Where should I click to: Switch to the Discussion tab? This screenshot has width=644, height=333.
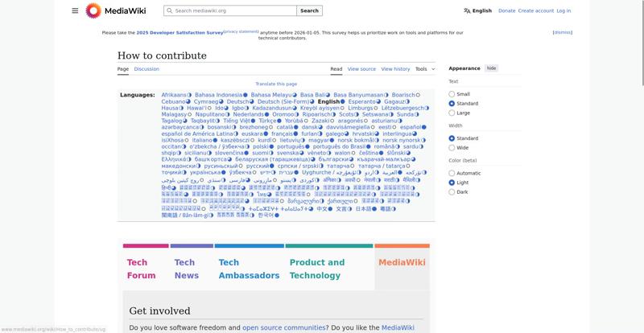147,69
